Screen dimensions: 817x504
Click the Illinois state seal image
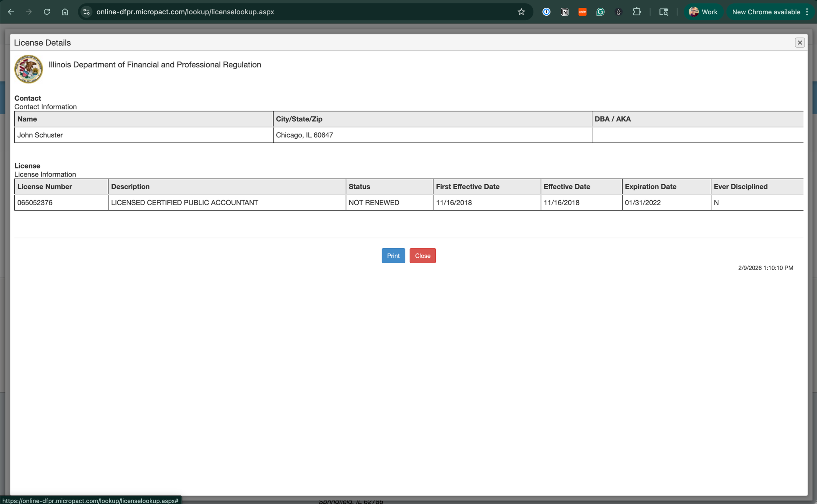pyautogui.click(x=28, y=69)
